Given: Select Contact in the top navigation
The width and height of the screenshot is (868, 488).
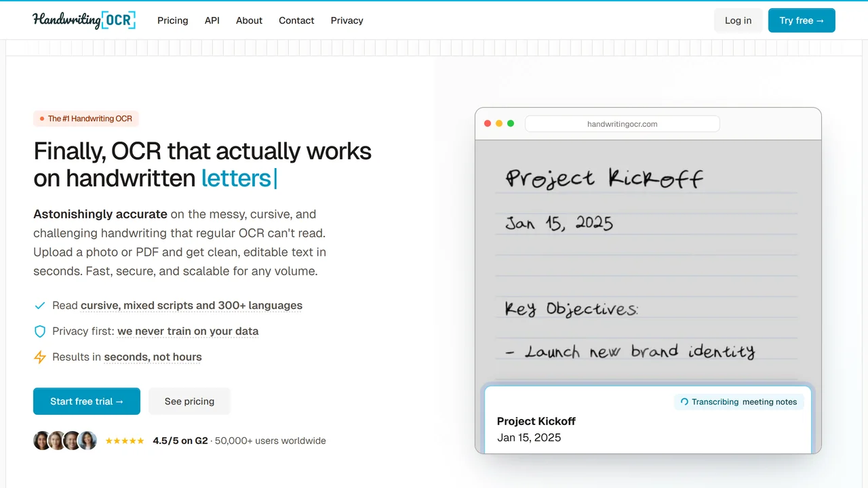Looking at the screenshot, I should [x=296, y=20].
